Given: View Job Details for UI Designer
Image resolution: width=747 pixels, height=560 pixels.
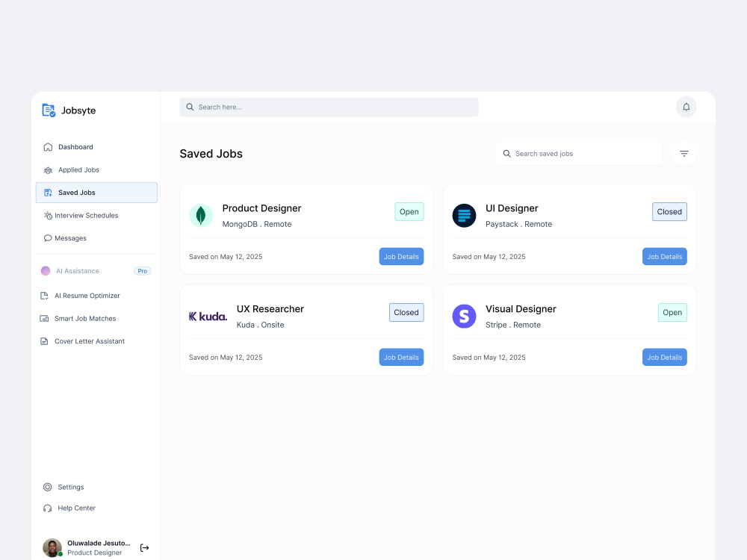Looking at the screenshot, I should [665, 257].
